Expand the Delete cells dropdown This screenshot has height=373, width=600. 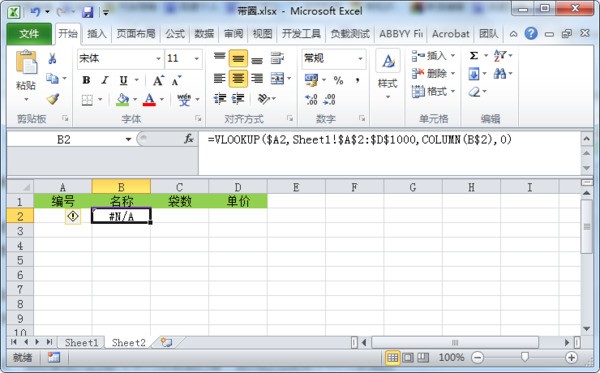pos(453,73)
